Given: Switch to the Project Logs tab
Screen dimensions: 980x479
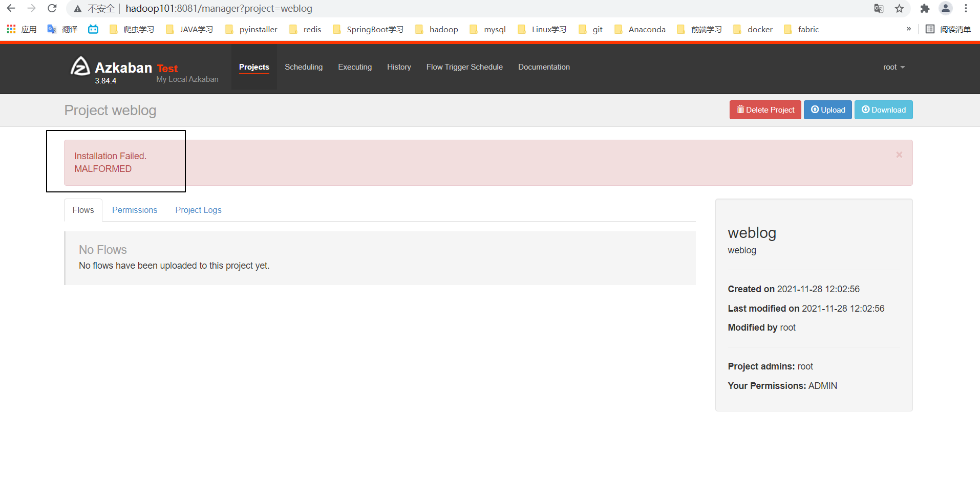Looking at the screenshot, I should [198, 210].
